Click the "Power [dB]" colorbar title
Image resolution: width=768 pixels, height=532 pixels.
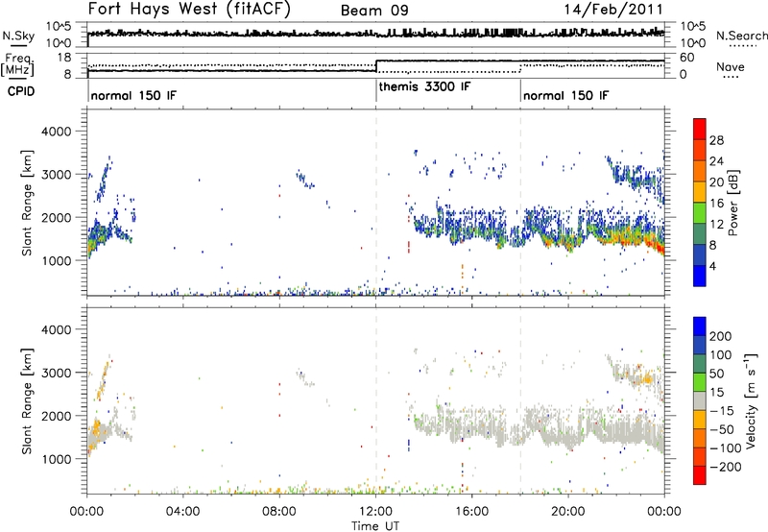[x=732, y=203]
